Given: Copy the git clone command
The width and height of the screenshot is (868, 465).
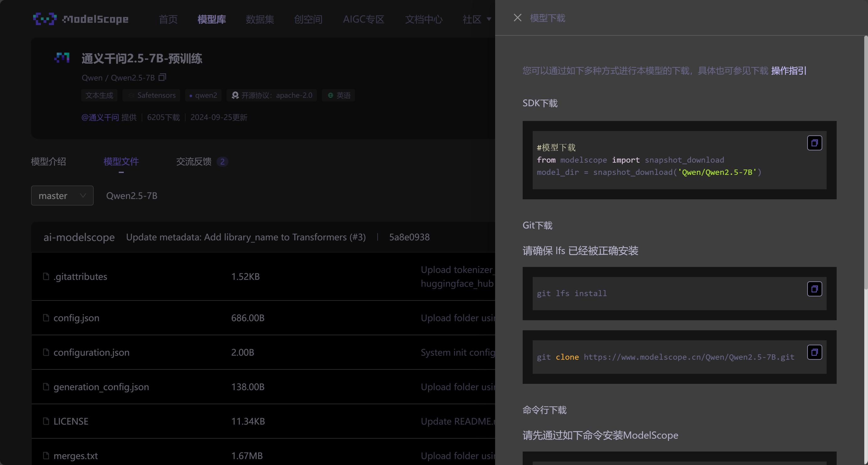Looking at the screenshot, I should click(814, 352).
